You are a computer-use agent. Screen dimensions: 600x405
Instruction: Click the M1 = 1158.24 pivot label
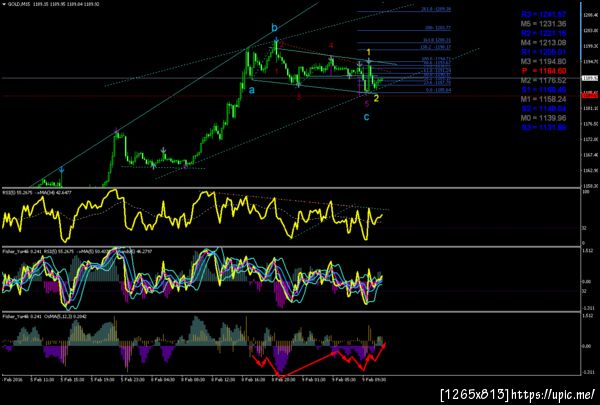click(543, 99)
